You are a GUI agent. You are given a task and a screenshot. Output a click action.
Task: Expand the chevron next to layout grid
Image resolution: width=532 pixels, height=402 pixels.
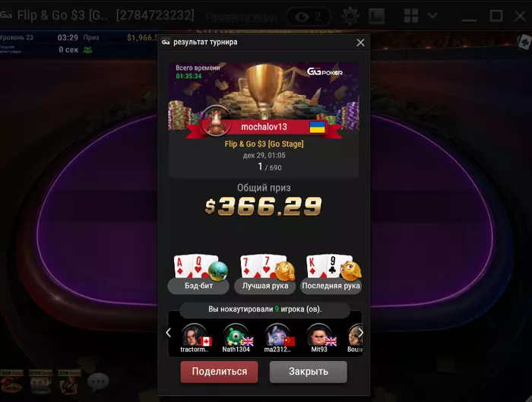[432, 16]
